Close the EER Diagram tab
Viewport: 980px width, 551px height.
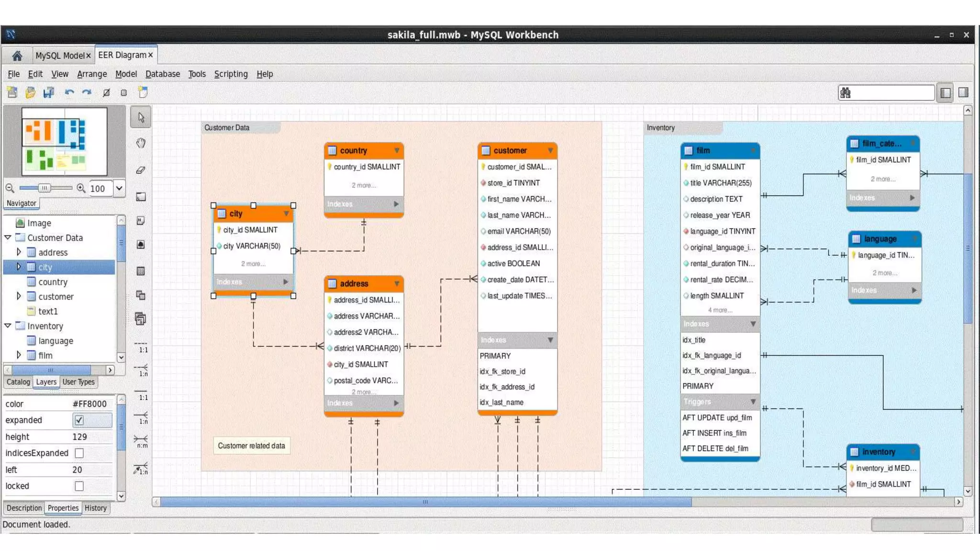(150, 55)
